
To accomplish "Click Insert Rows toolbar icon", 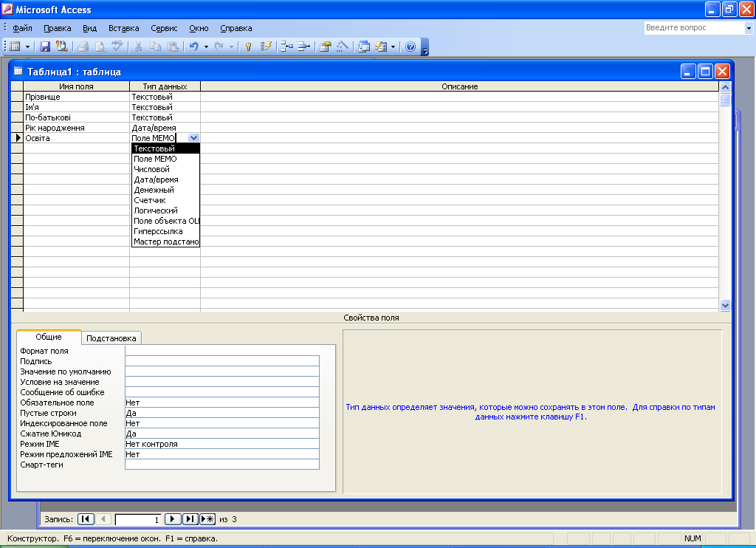I will (x=287, y=47).
